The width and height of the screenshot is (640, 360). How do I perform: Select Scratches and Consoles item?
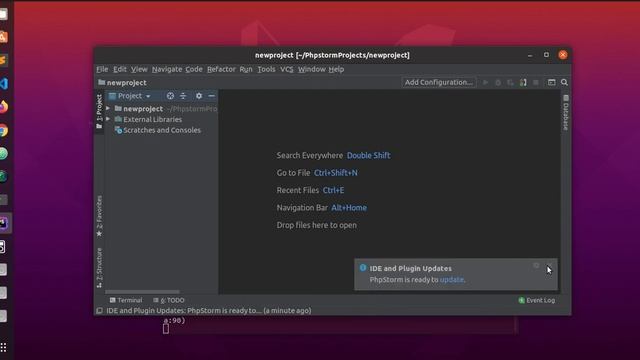pos(162,130)
